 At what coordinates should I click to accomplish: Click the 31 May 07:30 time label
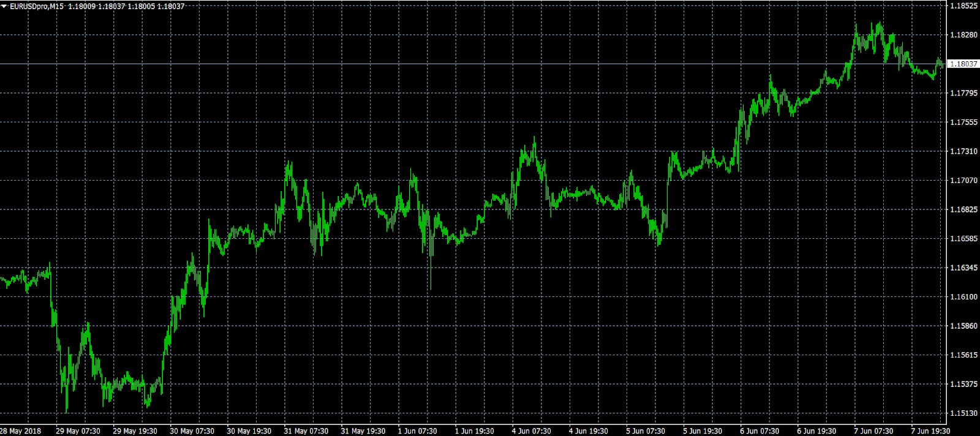(x=306, y=431)
